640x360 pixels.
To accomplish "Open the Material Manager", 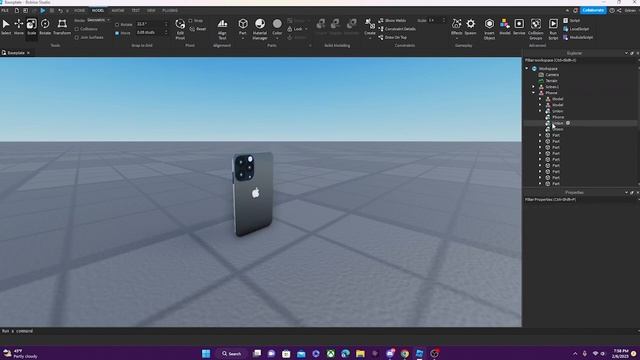I will [x=260, y=29].
